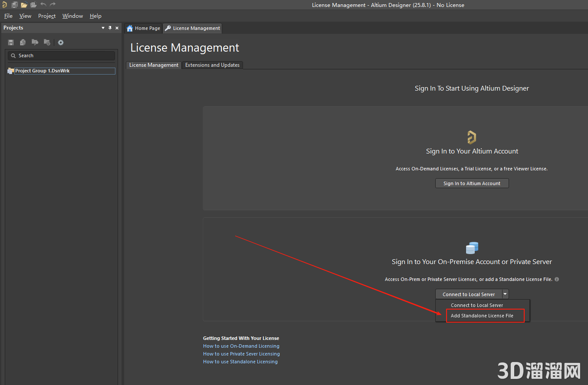Viewport: 588px width, 385px height.
Task: Open the Projects panel options dropdown arrow
Action: click(103, 28)
